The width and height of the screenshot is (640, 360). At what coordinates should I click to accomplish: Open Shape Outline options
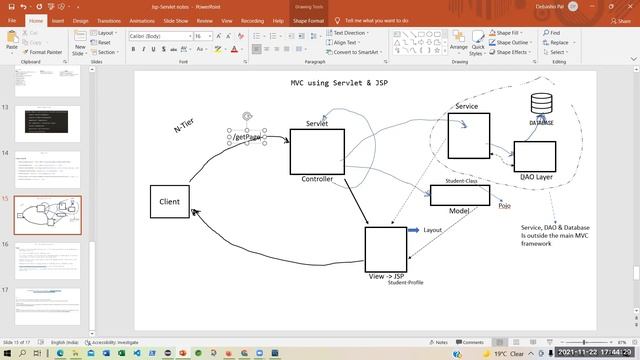(510, 42)
